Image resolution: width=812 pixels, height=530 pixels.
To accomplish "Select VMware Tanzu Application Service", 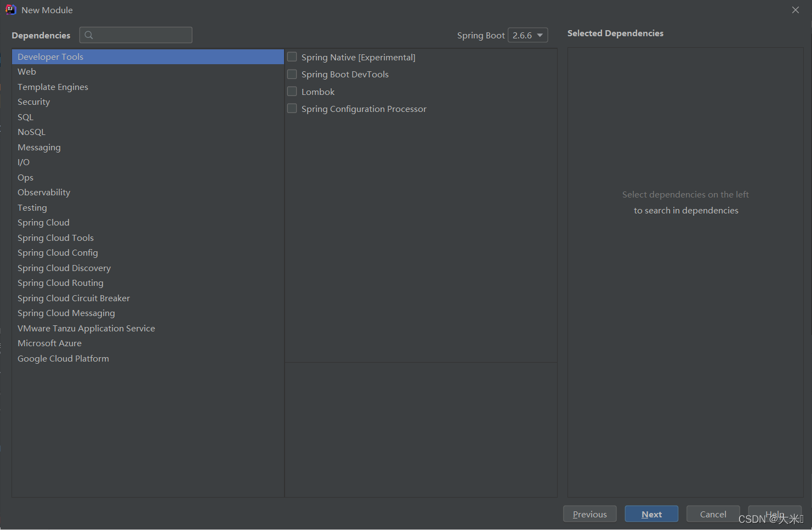I will coord(148,329).
